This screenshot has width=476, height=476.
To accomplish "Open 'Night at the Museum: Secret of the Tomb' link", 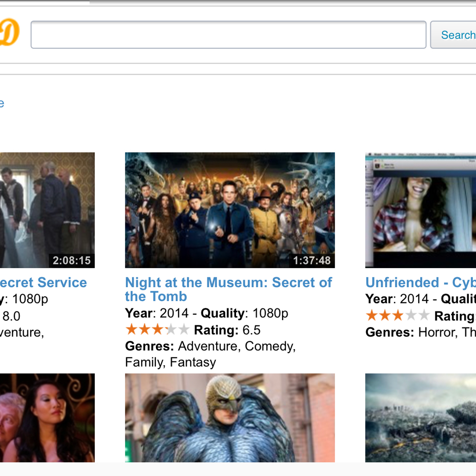I will point(228,289).
